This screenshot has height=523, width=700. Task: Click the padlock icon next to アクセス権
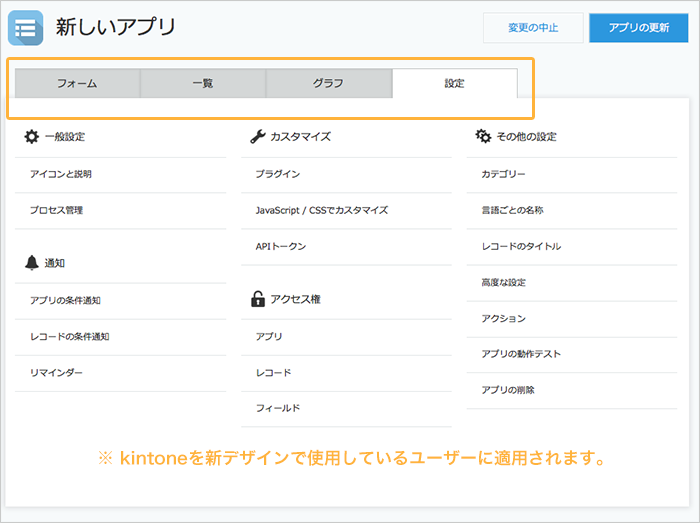[257, 298]
